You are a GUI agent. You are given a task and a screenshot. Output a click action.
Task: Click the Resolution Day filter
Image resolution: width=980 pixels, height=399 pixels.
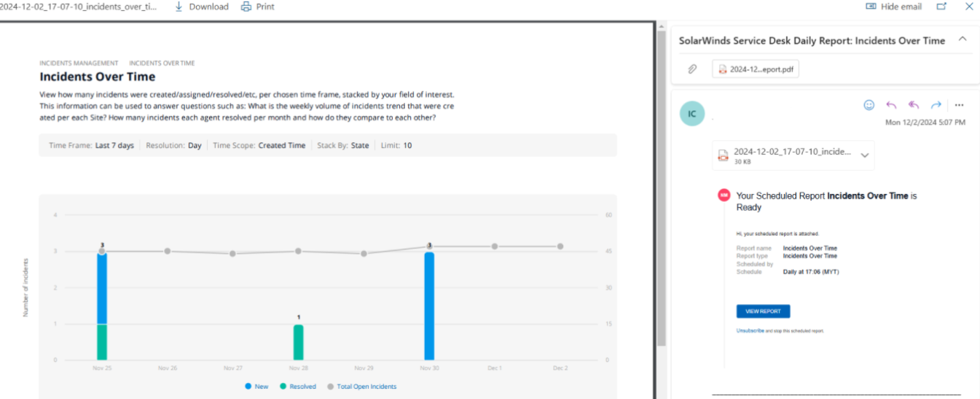pos(173,145)
